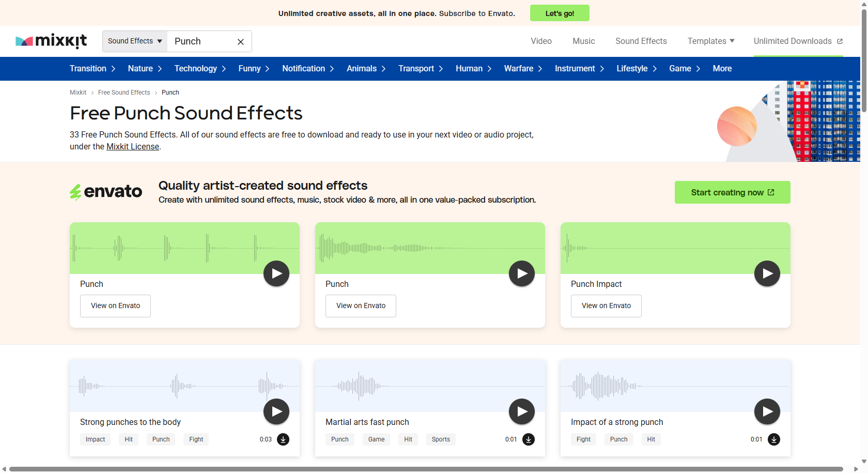The height and width of the screenshot is (473, 868).
Task: Click the Free Sound Effects breadcrumb
Action: pos(124,92)
